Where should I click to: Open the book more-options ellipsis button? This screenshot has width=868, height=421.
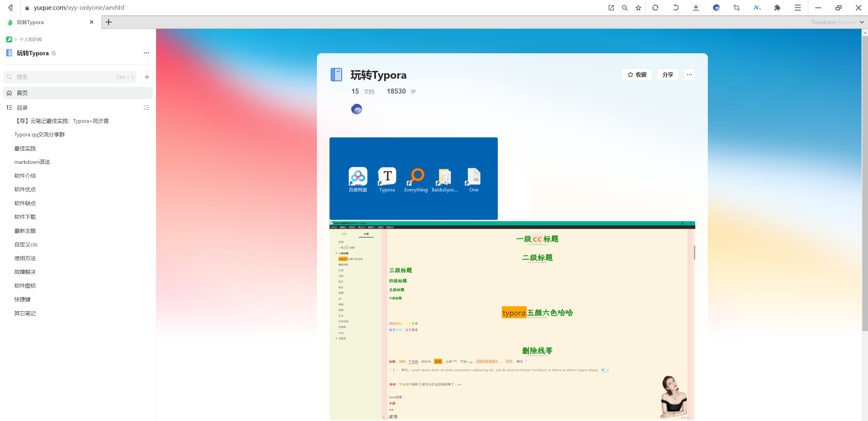(689, 75)
